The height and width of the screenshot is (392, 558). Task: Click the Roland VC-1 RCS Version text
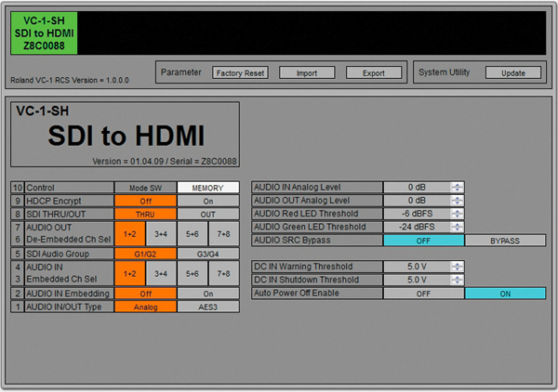click(70, 80)
